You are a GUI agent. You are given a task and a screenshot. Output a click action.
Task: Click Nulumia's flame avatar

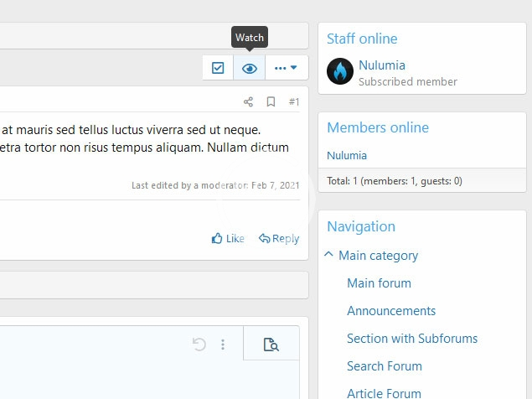pyautogui.click(x=340, y=72)
